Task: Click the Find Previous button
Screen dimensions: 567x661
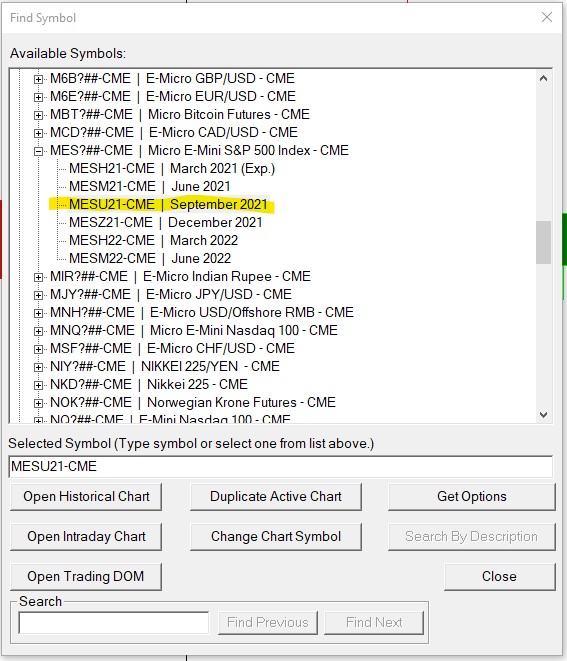Action: click(268, 623)
